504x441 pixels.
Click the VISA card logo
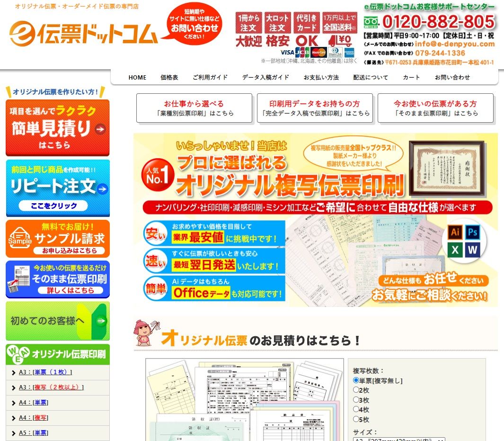coord(287,52)
